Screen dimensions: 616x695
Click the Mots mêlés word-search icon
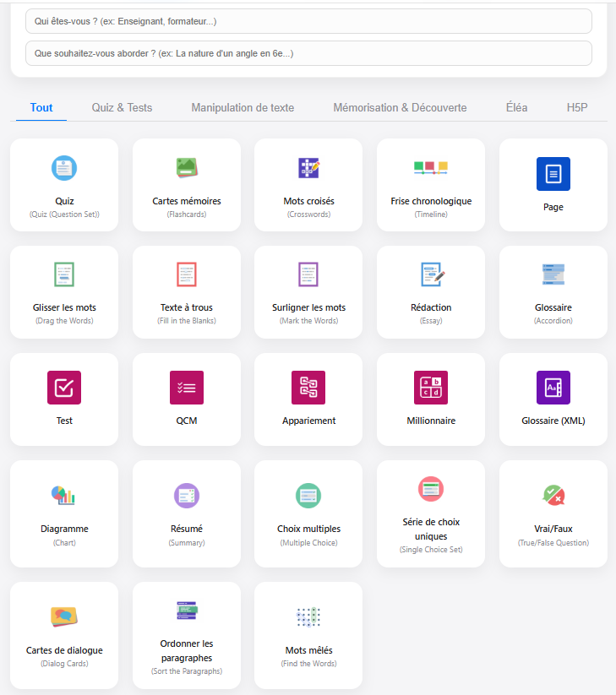click(x=308, y=617)
